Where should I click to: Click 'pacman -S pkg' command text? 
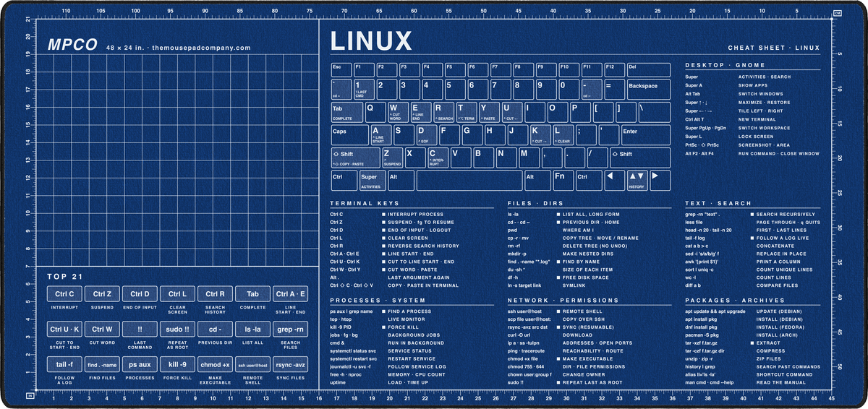(x=702, y=335)
